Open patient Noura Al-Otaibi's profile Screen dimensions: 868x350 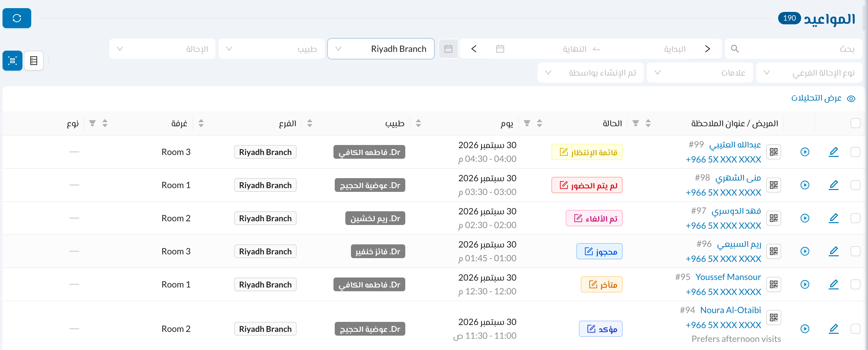click(730, 310)
